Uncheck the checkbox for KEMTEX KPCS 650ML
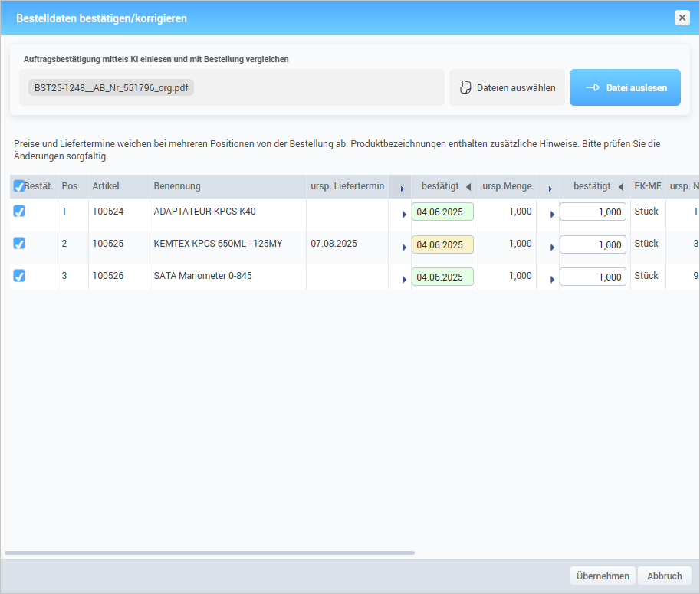Viewport: 700px width, 594px height. [x=19, y=244]
